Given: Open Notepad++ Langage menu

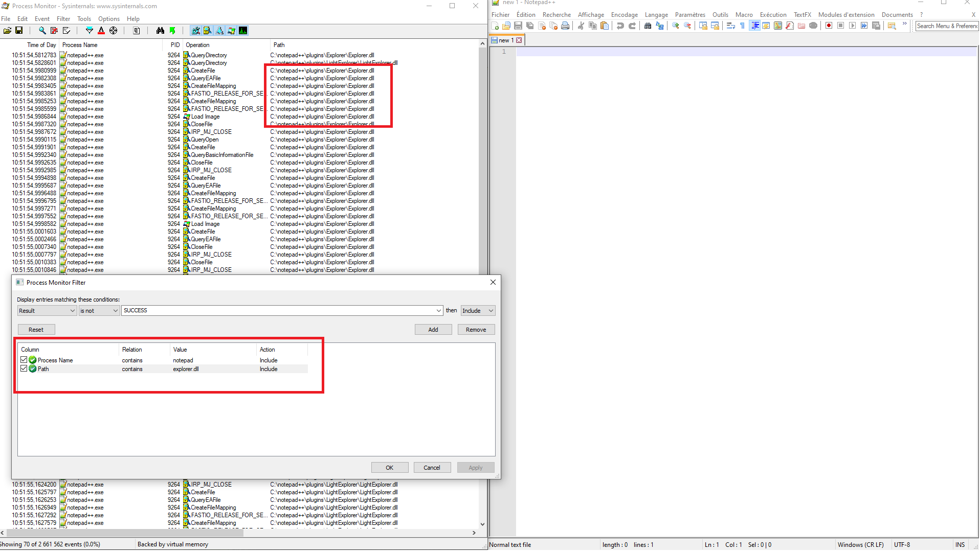Looking at the screenshot, I should [x=656, y=15].
